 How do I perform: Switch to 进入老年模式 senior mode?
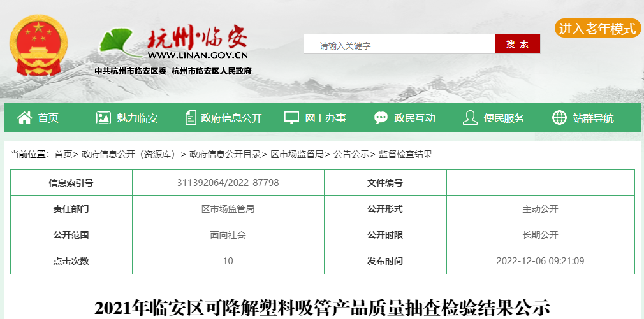tap(597, 29)
